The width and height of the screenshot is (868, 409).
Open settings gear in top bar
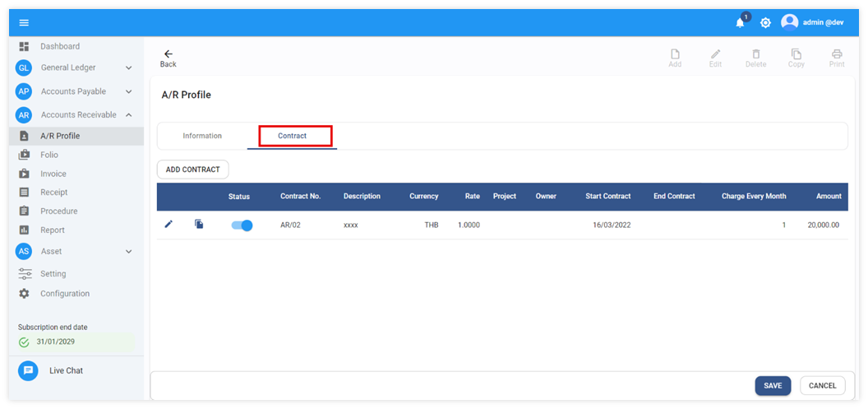tap(765, 23)
